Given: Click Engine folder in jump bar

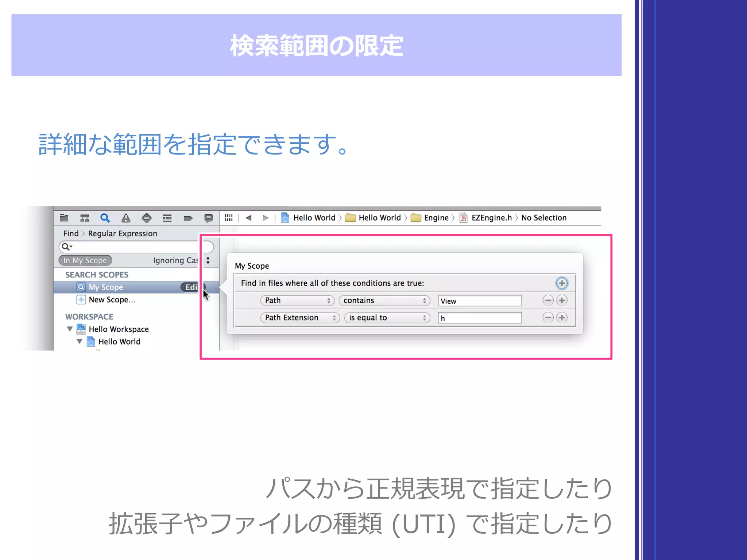Looking at the screenshot, I should tap(430, 218).
